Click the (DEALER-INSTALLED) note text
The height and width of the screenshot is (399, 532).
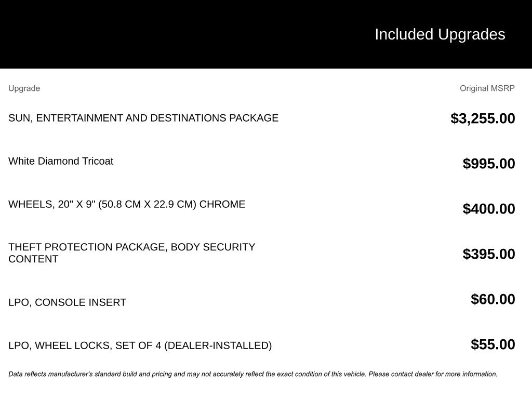tap(218, 345)
